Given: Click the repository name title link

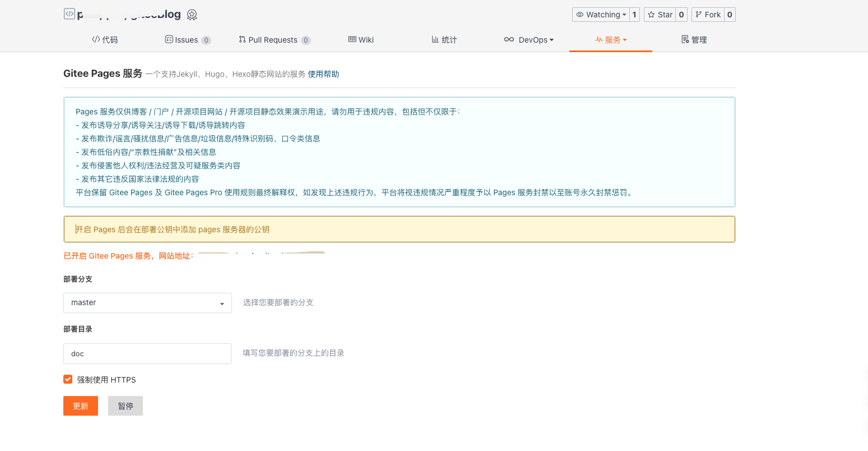Looking at the screenshot, I should coord(129,15).
